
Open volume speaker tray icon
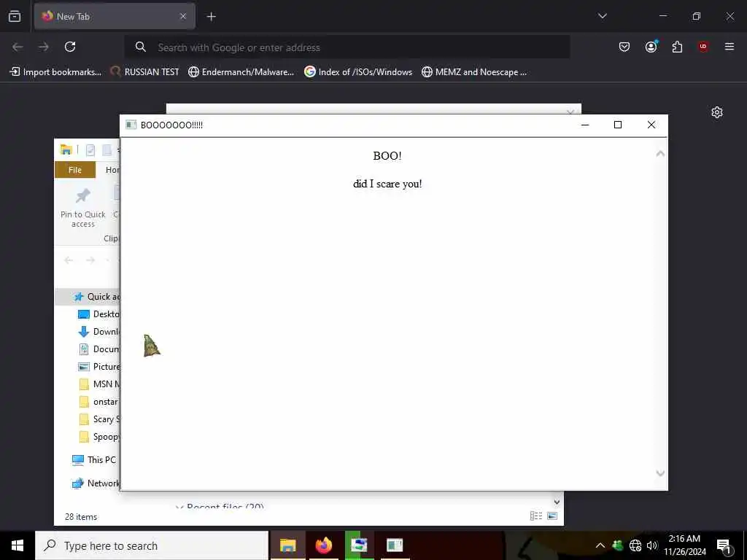coord(652,545)
